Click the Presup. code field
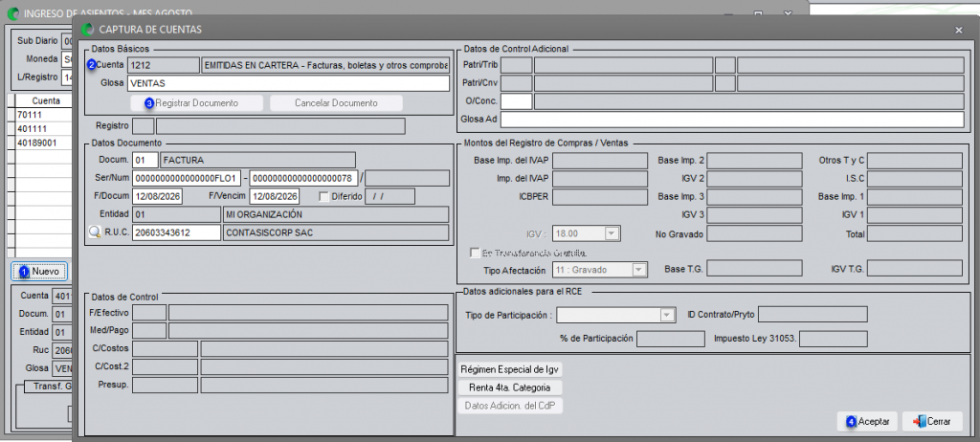Image resolution: width=980 pixels, height=442 pixels. 166,385
